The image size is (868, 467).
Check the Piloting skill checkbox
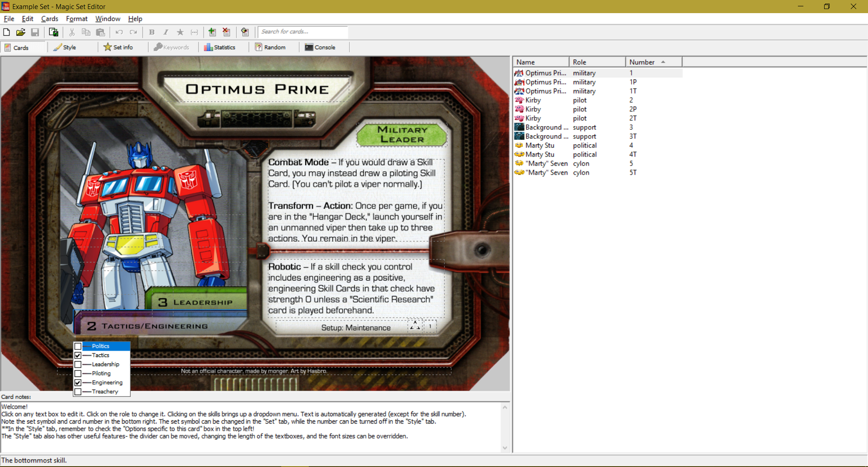(78, 373)
